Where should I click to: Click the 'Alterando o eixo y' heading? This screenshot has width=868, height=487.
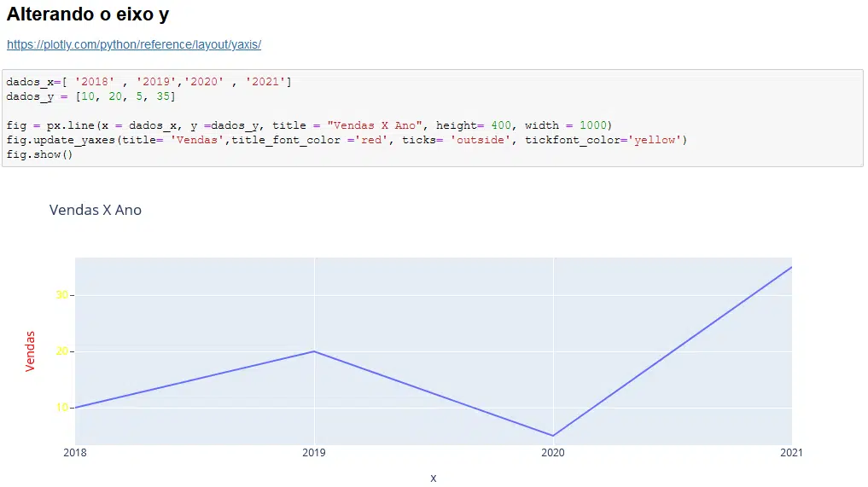88,14
